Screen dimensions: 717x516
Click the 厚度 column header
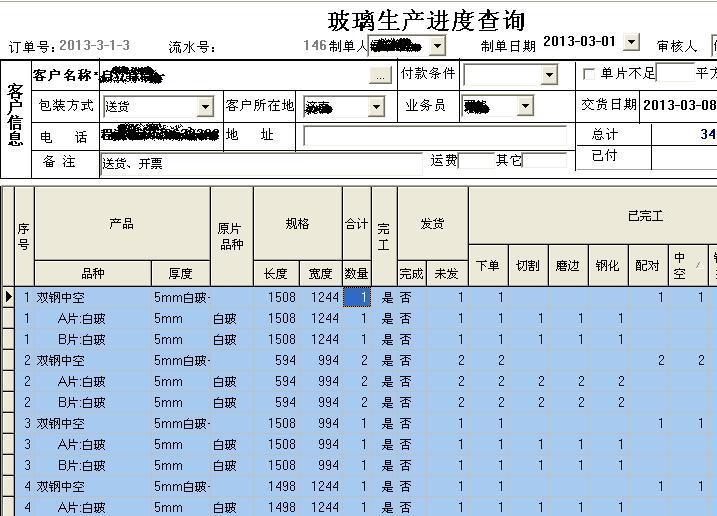(x=180, y=273)
